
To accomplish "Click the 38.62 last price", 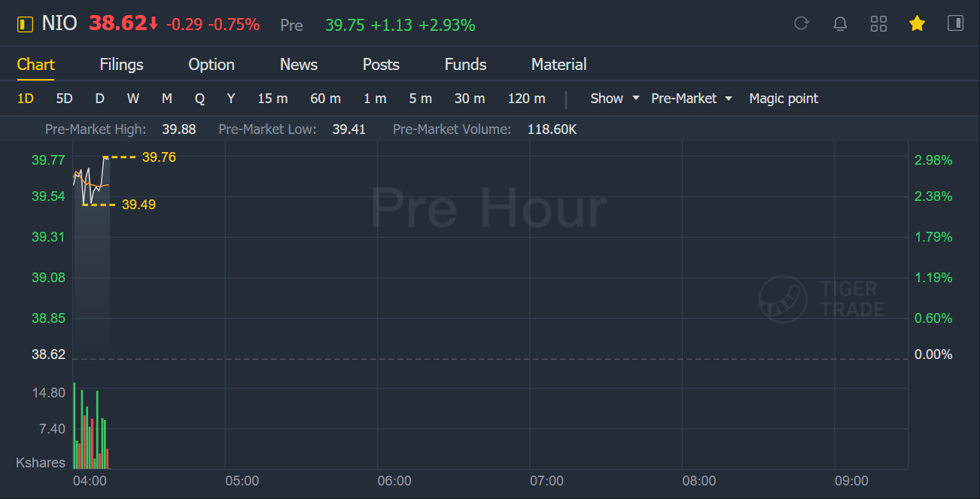I will pos(118,23).
